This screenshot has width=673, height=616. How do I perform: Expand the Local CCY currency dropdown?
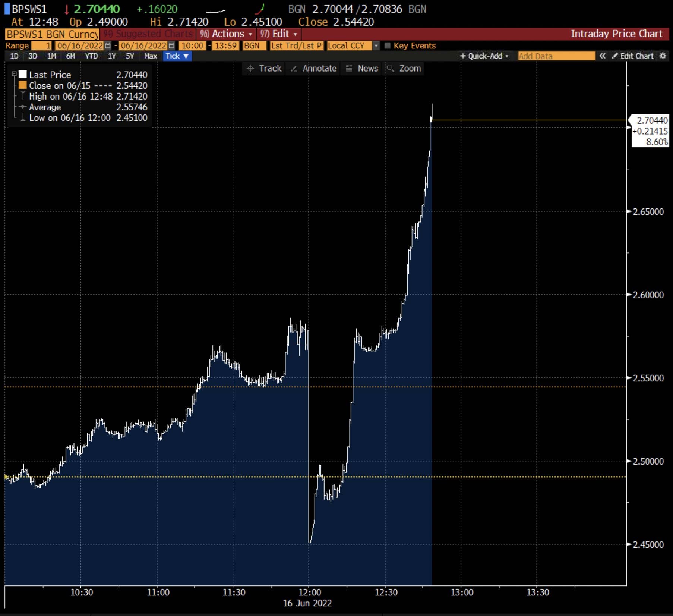(376, 45)
